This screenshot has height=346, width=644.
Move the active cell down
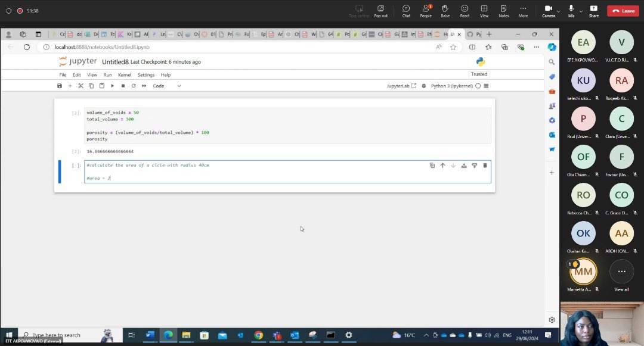[453, 165]
